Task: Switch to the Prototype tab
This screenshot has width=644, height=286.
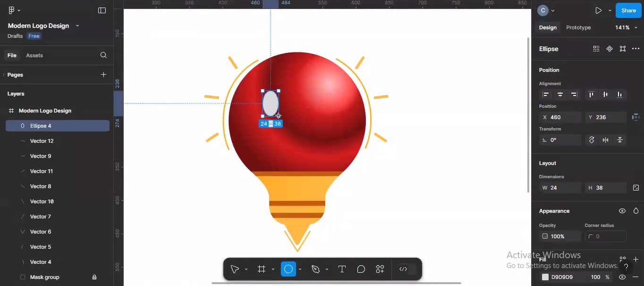Action: click(578, 27)
